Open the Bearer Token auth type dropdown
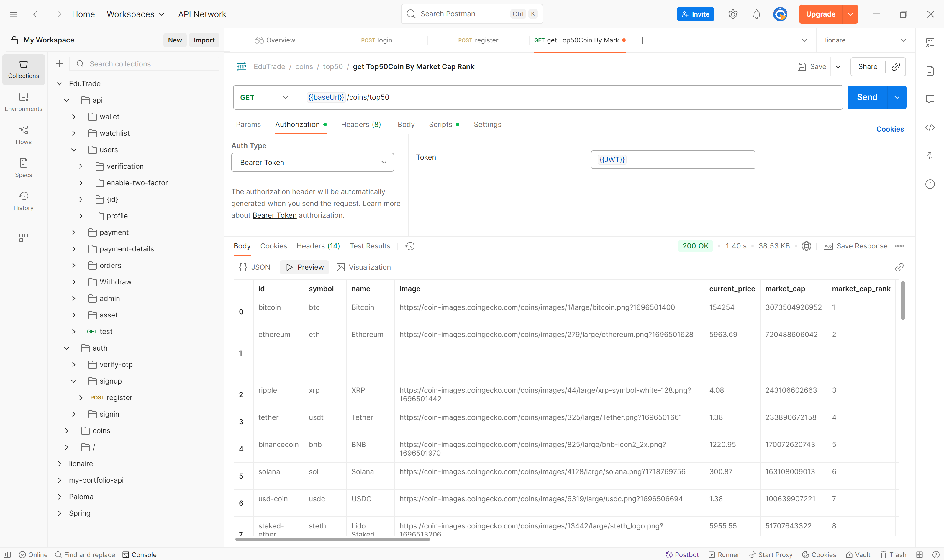This screenshot has height=560, width=944. pyautogui.click(x=312, y=162)
